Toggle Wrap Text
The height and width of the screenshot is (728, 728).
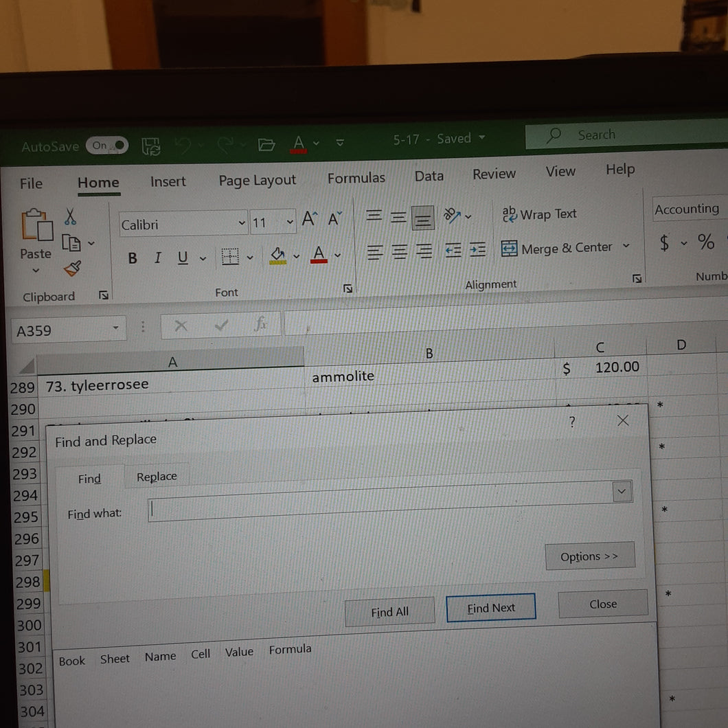coord(540,214)
